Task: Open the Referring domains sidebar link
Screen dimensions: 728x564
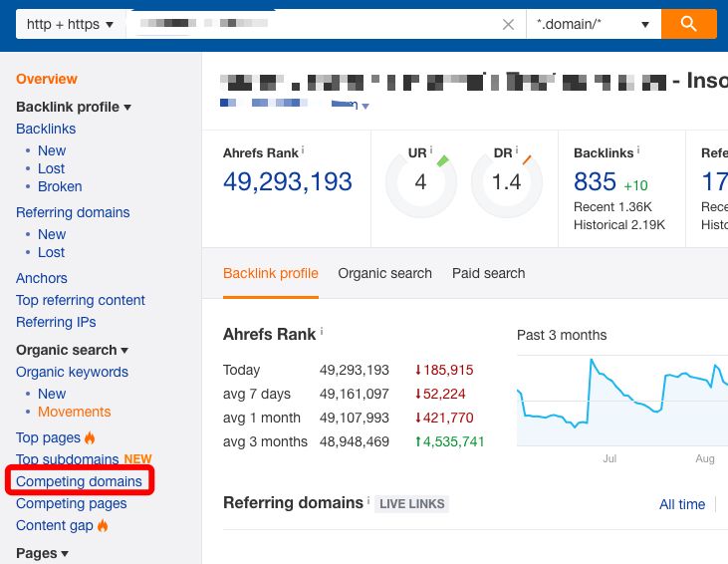Action: point(73,212)
